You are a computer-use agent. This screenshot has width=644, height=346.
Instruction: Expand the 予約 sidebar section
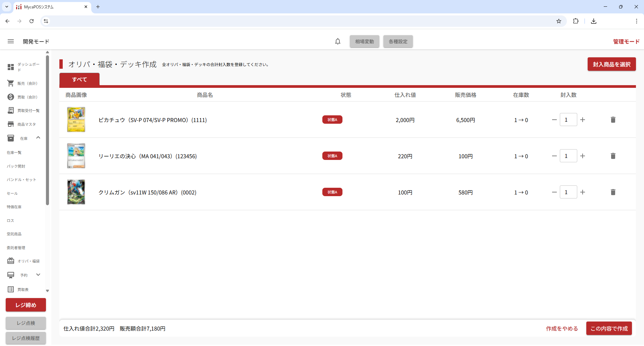point(38,275)
